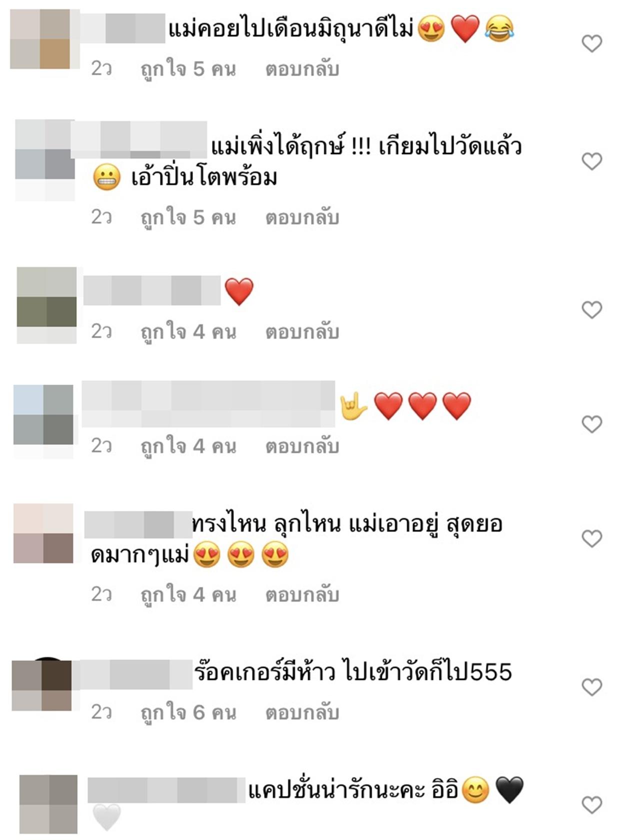Image resolution: width=640 pixels, height=840 pixels.
Task: Reply to the 'ร๊อคเกอร์มีห้าว' comment
Action: (x=302, y=712)
